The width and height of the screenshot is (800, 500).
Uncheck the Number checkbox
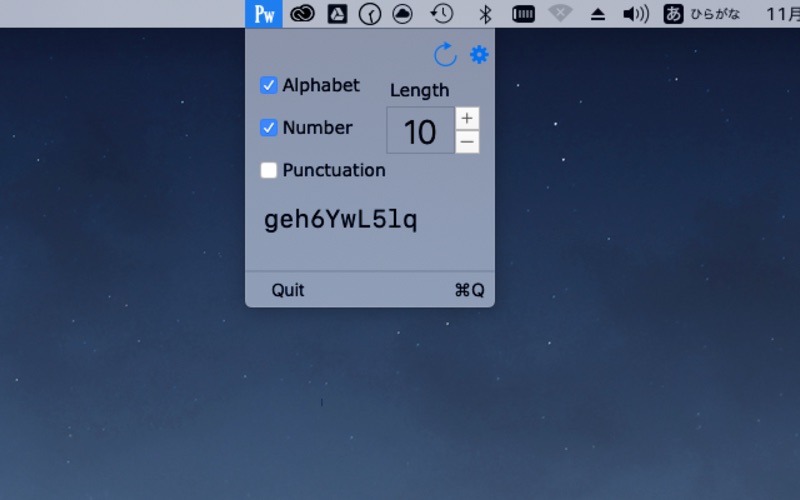point(269,128)
